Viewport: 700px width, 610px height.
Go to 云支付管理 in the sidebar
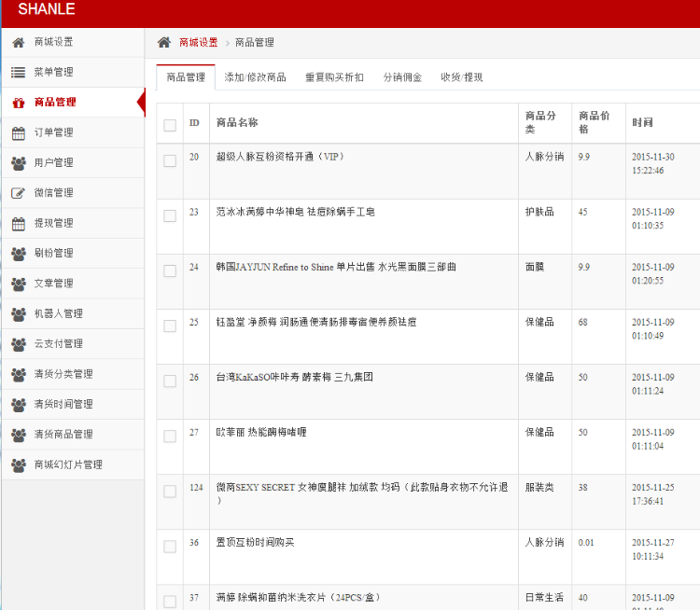[73, 344]
